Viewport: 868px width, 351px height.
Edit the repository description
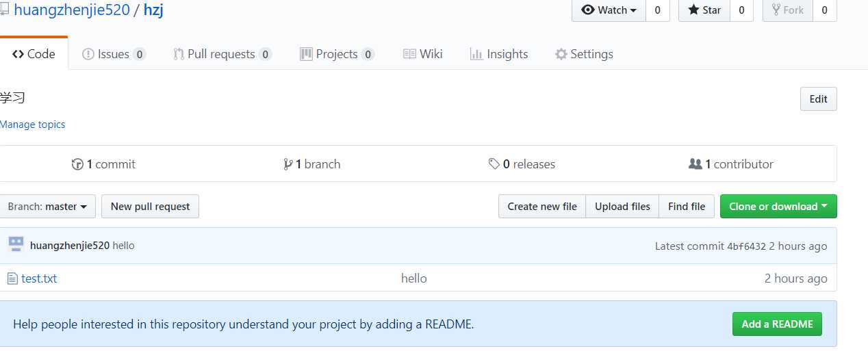click(818, 99)
